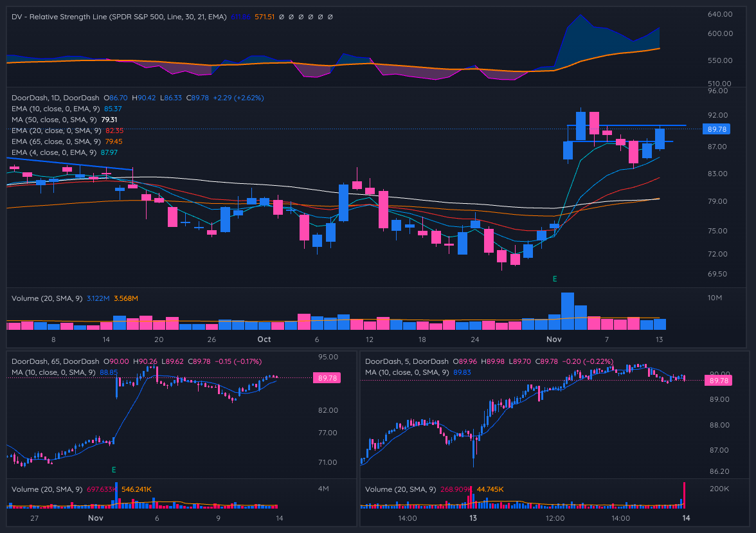Click the 'Nov' label on the daily time axis

coord(554,339)
